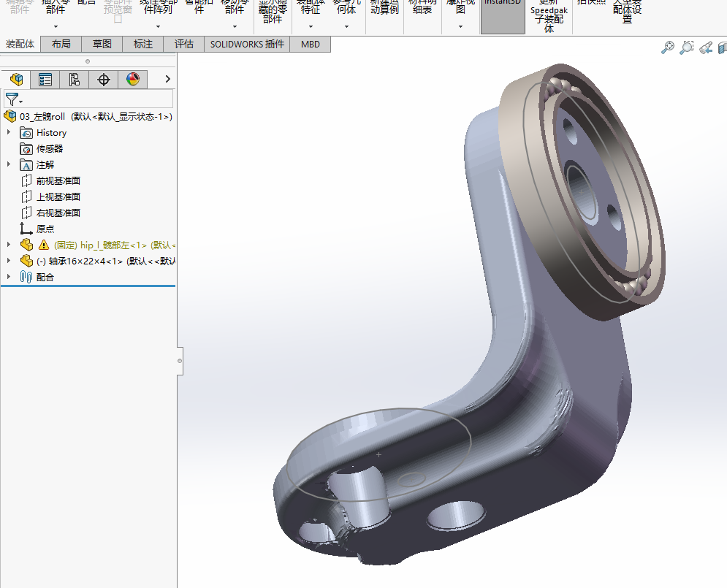This screenshot has width=727, height=588.
Task: Expand the History node
Action: (x=8, y=132)
